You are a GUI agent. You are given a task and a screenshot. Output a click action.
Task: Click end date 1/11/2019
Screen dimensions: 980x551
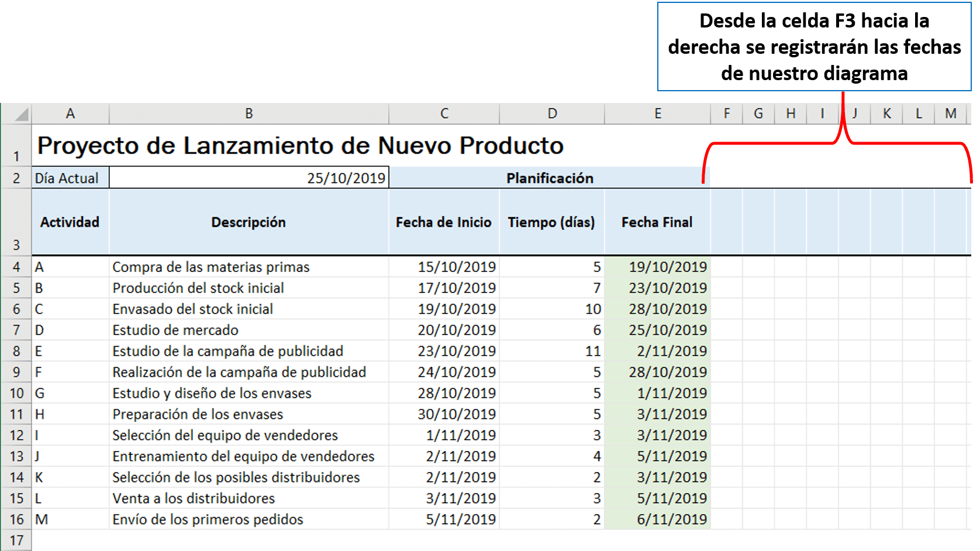point(658,393)
